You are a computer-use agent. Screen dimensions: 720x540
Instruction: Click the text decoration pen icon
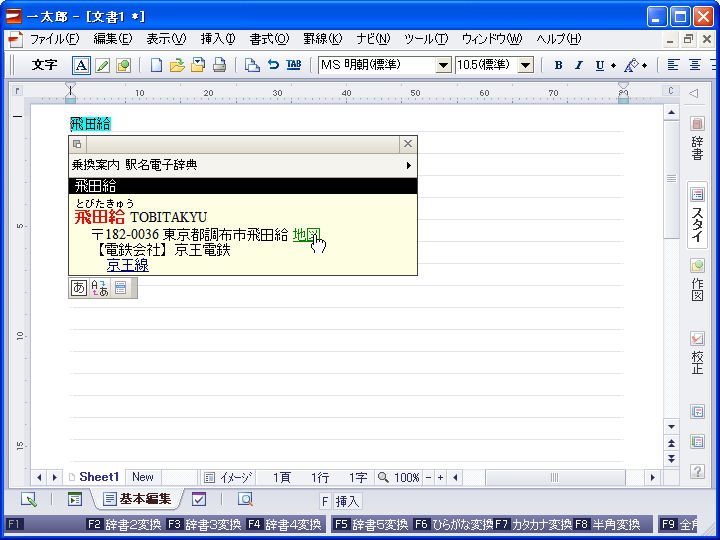pos(631,65)
